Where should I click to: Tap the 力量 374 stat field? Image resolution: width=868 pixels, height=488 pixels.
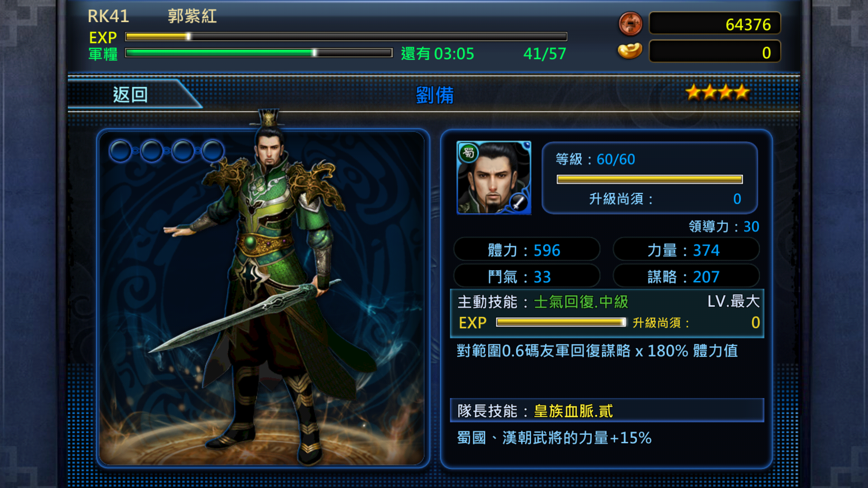click(686, 250)
